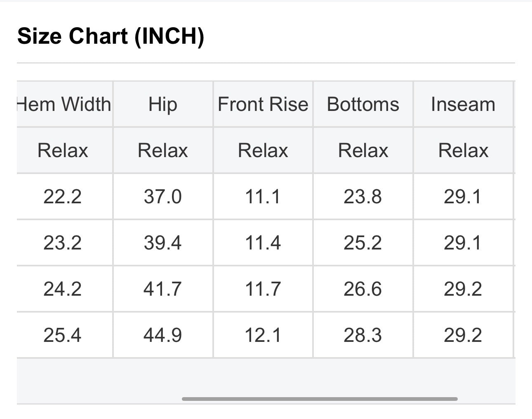Viewport: 532px width, 419px height.
Task: Click the 11.4 front rise cell
Action: click(263, 242)
